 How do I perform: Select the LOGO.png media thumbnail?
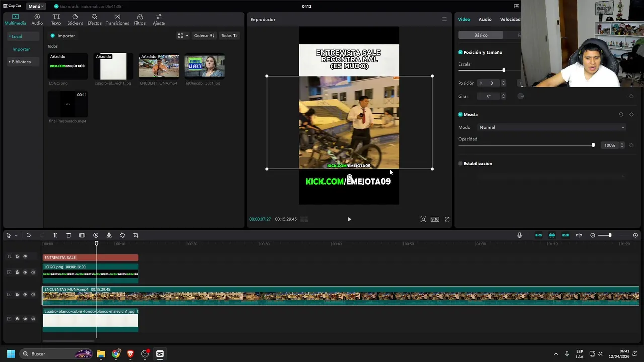click(68, 66)
